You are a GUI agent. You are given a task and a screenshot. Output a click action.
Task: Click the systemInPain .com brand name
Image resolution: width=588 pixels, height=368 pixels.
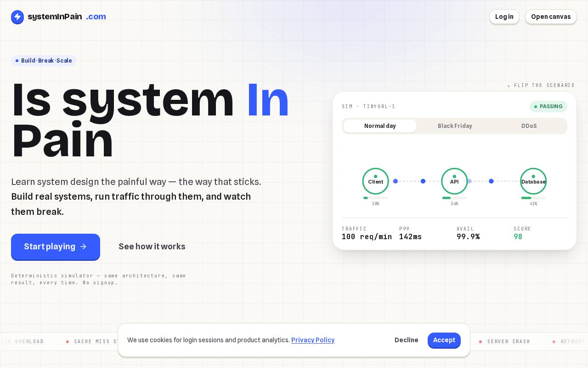click(x=67, y=17)
